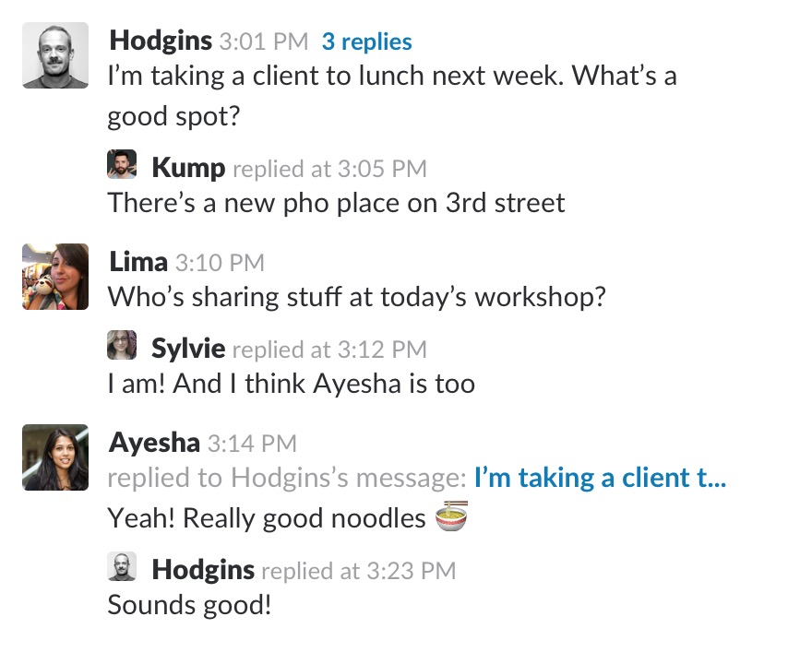
Task: Click Ayesha's username
Action: coord(154,443)
